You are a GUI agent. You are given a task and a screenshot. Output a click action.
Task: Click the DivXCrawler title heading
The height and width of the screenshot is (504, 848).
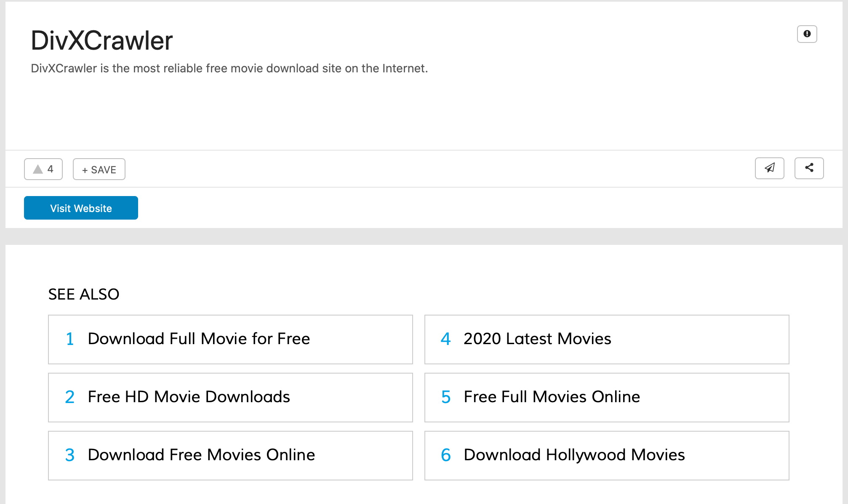coord(102,41)
